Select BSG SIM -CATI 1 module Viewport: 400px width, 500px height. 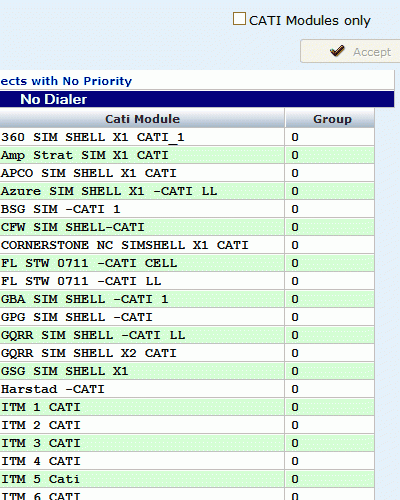pyautogui.click(x=187, y=209)
